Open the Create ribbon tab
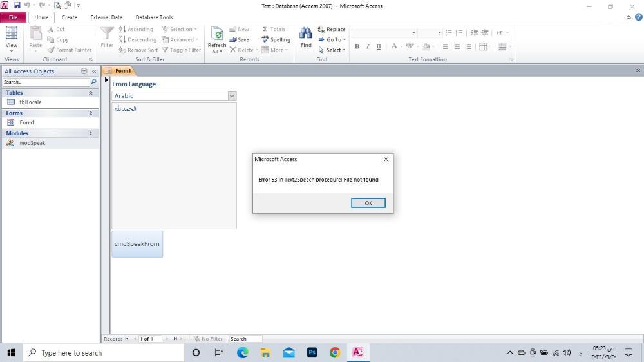The height and width of the screenshot is (362, 644). pyautogui.click(x=70, y=17)
